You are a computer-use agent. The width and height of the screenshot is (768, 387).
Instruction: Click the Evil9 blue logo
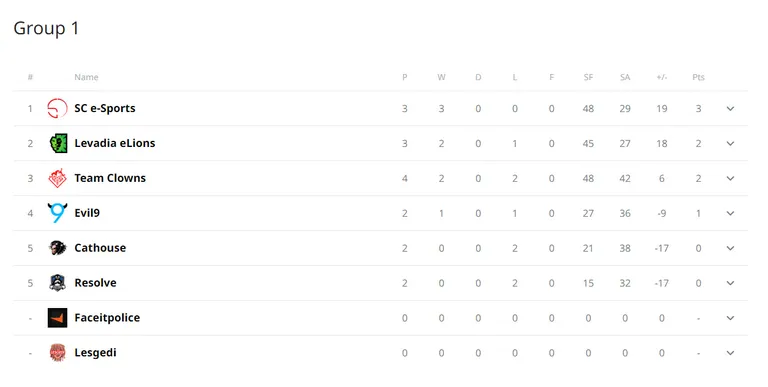(57, 213)
